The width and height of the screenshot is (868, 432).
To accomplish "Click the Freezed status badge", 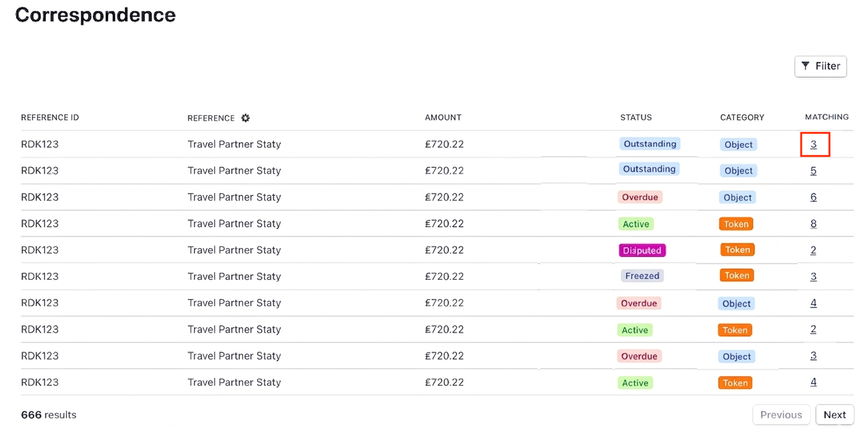I will click(x=642, y=276).
